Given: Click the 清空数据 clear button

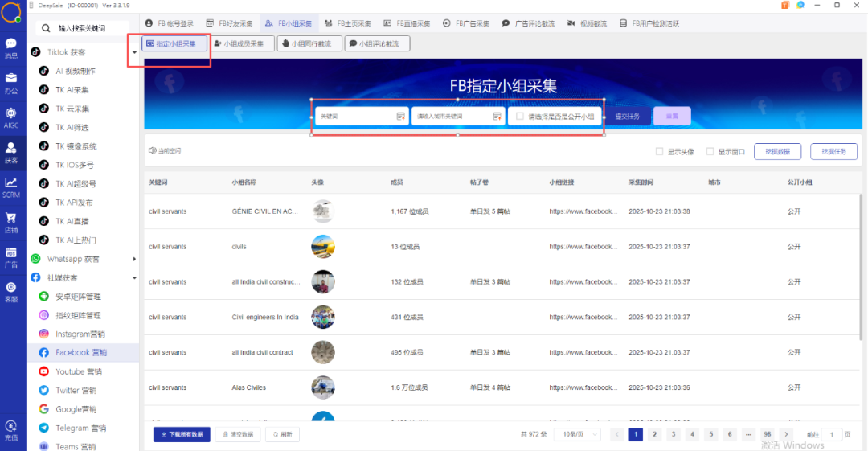Looking at the screenshot, I should coord(238,434).
